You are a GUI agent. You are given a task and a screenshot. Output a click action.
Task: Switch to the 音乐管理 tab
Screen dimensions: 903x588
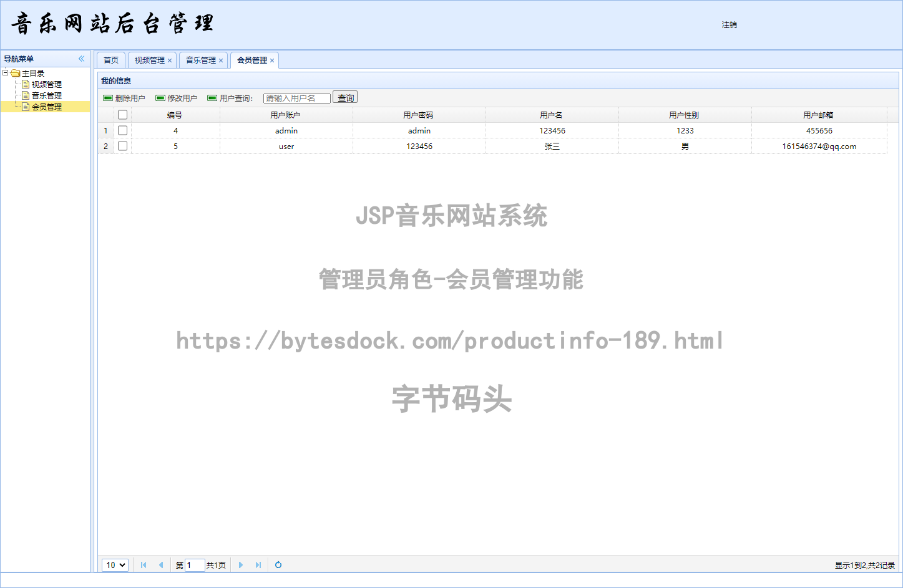201,60
